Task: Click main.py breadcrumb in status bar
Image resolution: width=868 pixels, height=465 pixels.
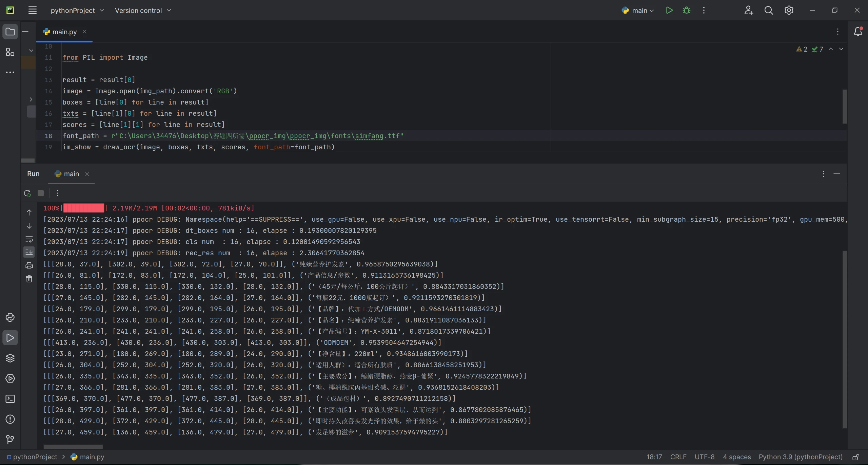Action: pos(87,457)
